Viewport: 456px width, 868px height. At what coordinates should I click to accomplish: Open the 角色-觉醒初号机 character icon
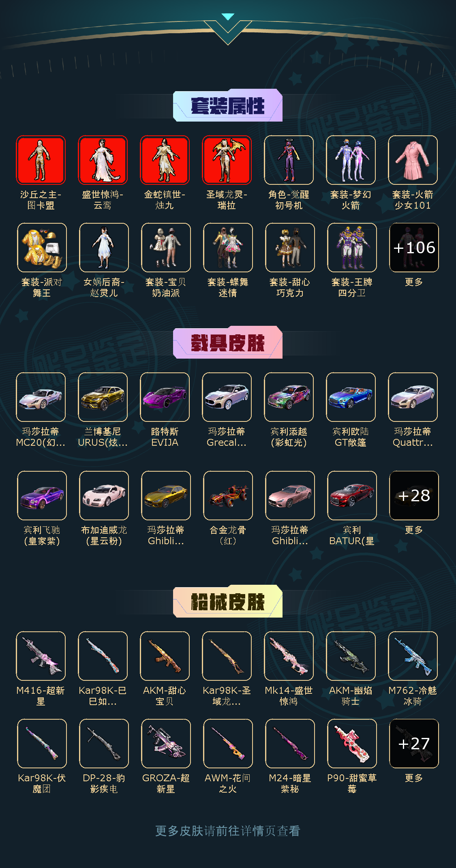click(x=289, y=160)
